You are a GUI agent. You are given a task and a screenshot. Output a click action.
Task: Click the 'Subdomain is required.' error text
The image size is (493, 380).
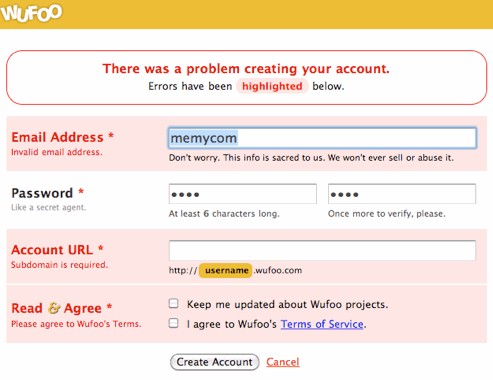[60, 265]
